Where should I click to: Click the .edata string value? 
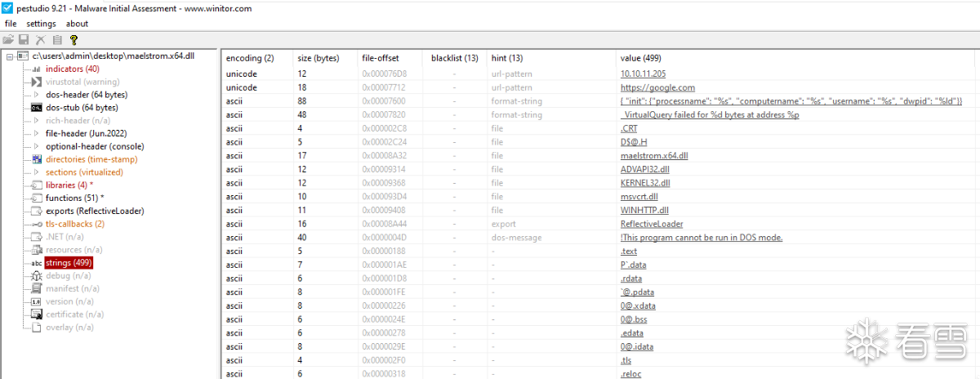(633, 332)
